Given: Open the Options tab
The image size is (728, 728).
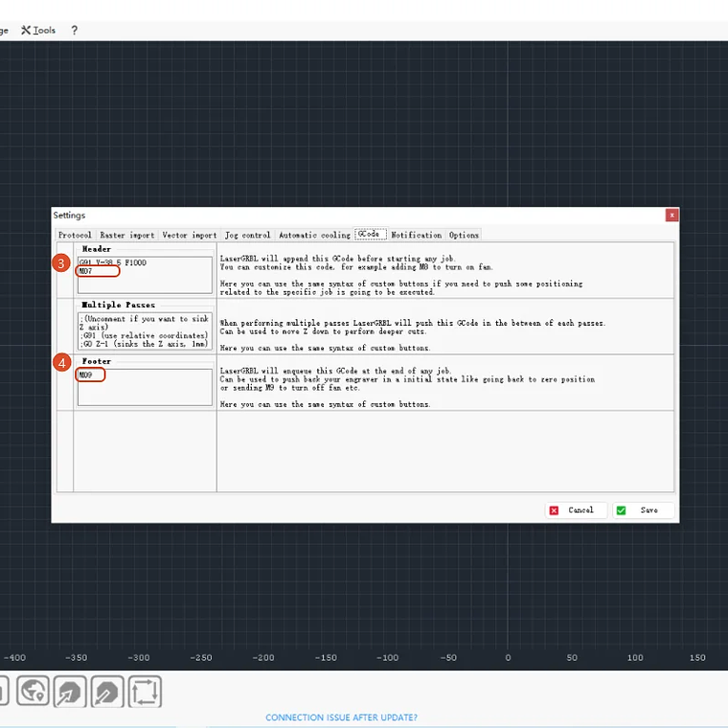Looking at the screenshot, I should [464, 235].
